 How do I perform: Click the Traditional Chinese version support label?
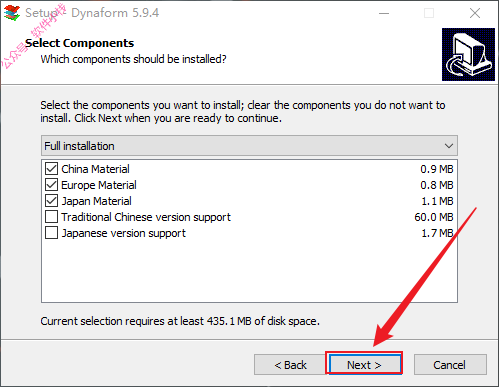(x=146, y=217)
